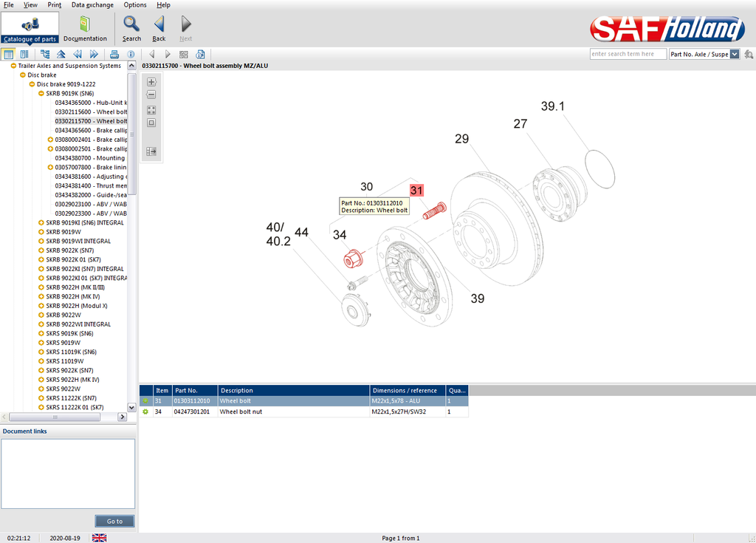
Task: Open the Documentation section
Action: click(x=85, y=28)
